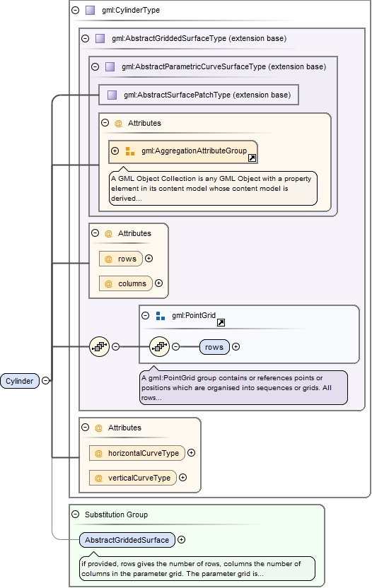Click gml:AbstractParametricCurveSurfaceType type icon
Image resolution: width=372 pixels, height=588 pixels.
point(110,66)
